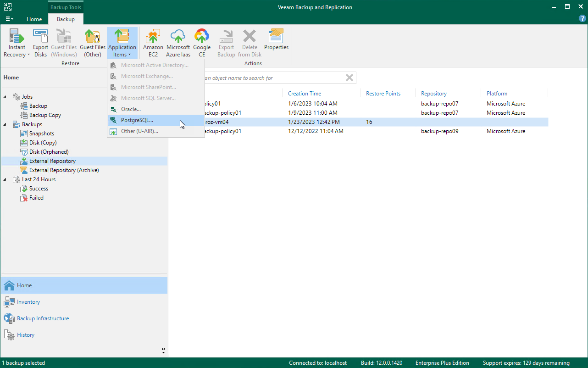Open the Inventory navigation view
Screen dimensions: 588x368
click(84, 302)
